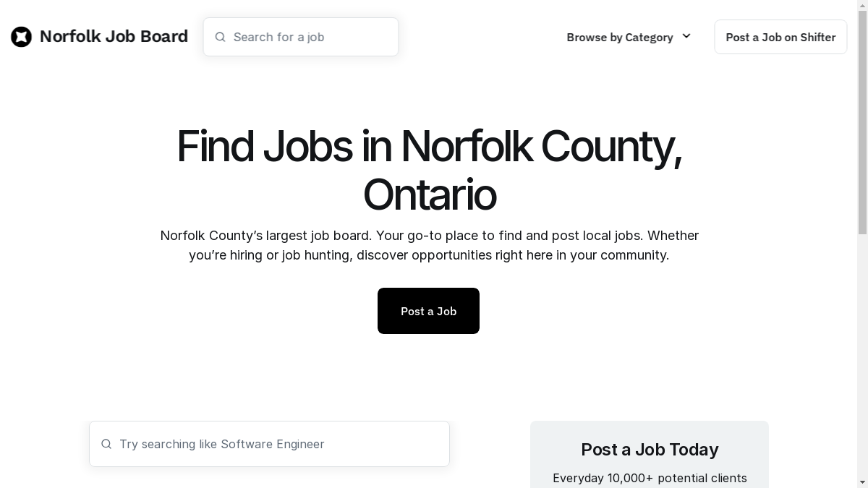Viewport: 868px width, 488px height.
Task: Click the magnifier icon in lower search box
Action: 106,444
